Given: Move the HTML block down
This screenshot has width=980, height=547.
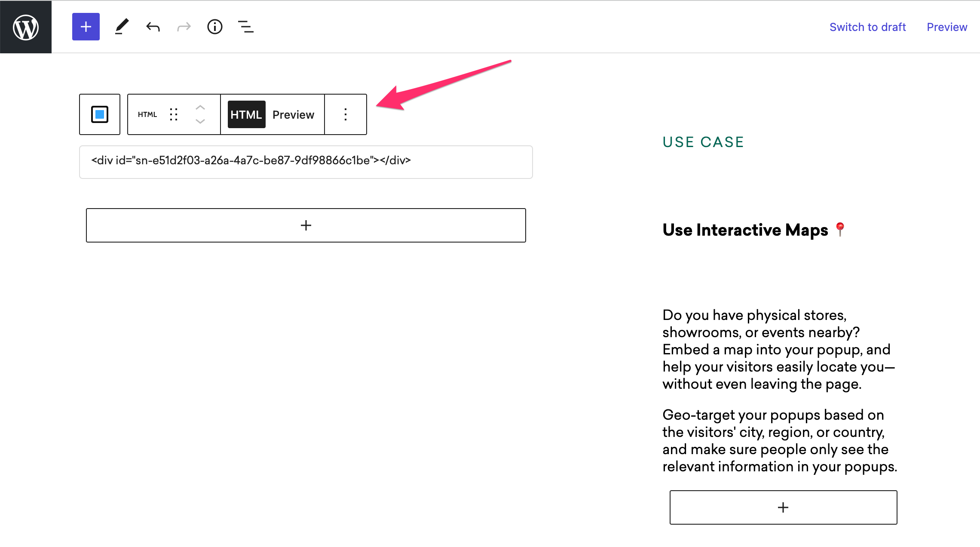Looking at the screenshot, I should point(200,121).
